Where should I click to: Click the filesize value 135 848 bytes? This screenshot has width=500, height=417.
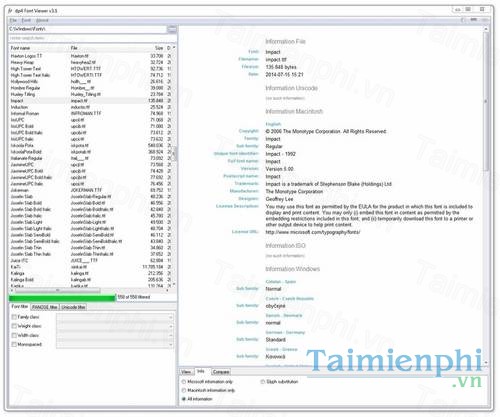(x=281, y=67)
